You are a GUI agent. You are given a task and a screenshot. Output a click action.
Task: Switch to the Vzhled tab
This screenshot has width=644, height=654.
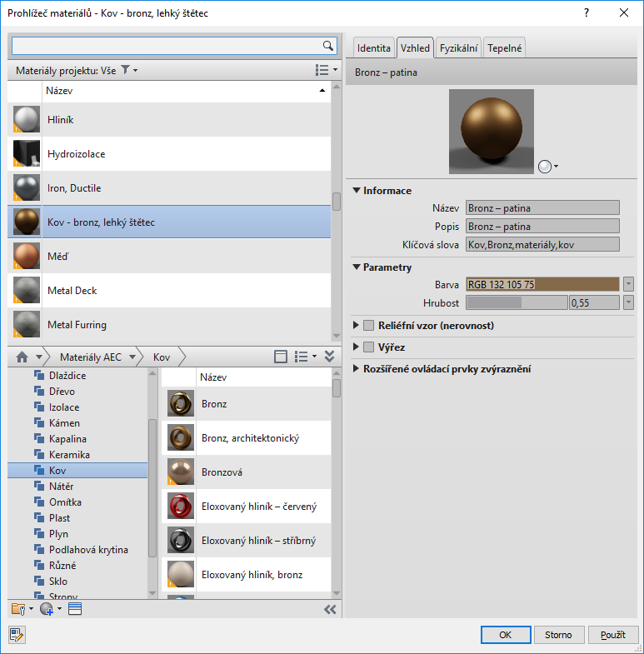tap(415, 48)
